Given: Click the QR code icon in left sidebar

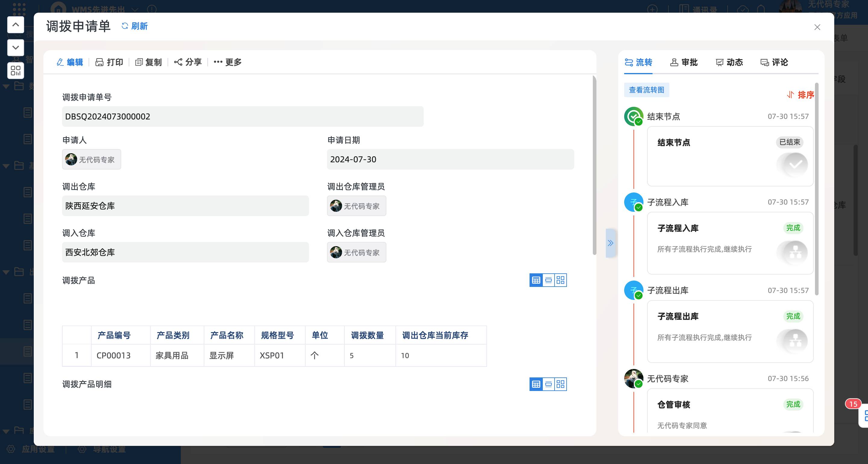Looking at the screenshot, I should pyautogui.click(x=15, y=71).
